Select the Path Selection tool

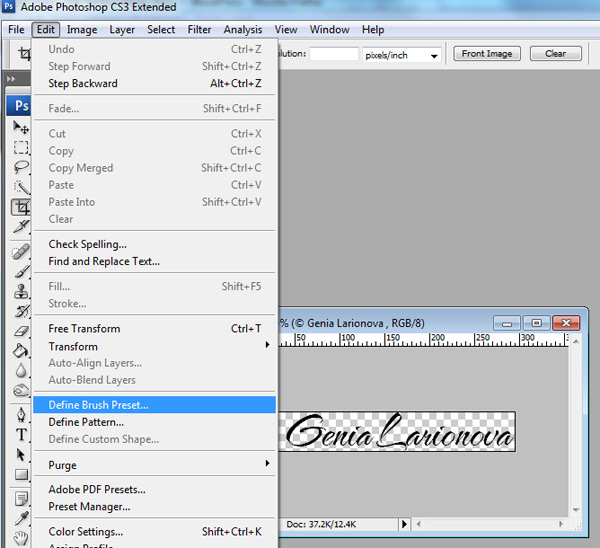click(x=21, y=455)
